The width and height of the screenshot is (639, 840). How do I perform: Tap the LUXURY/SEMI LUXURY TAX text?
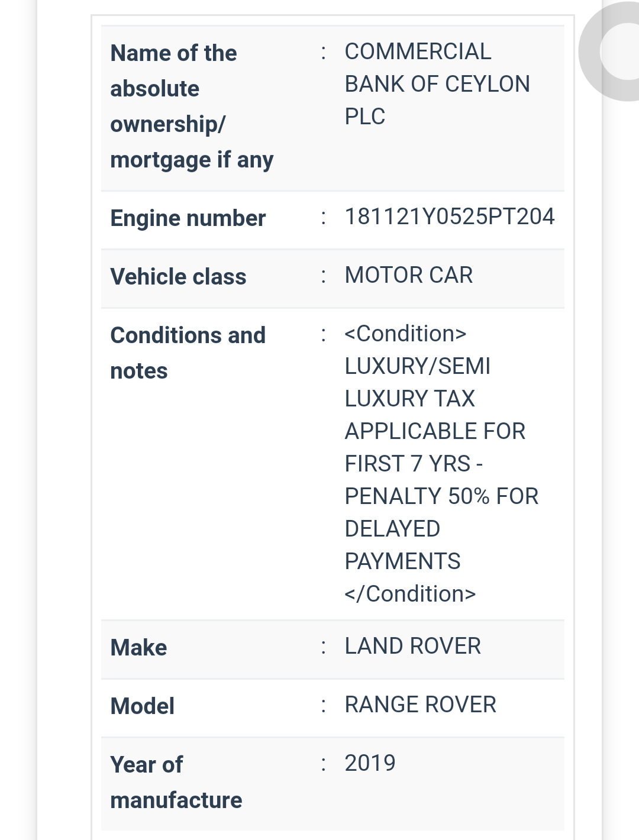(418, 382)
